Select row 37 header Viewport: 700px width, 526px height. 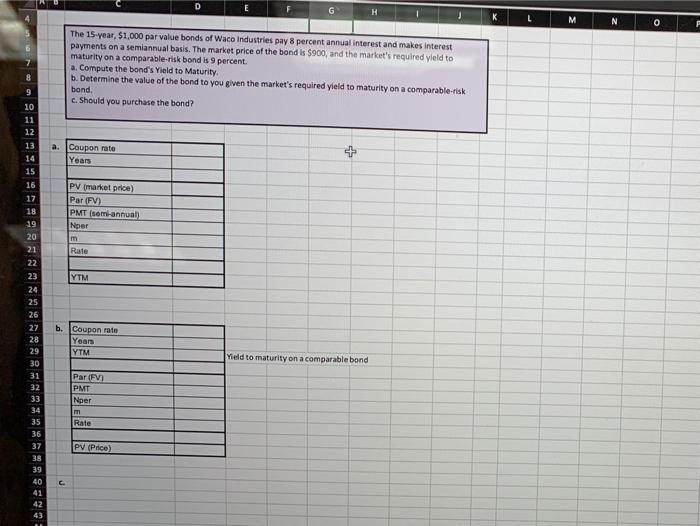click(x=36, y=446)
